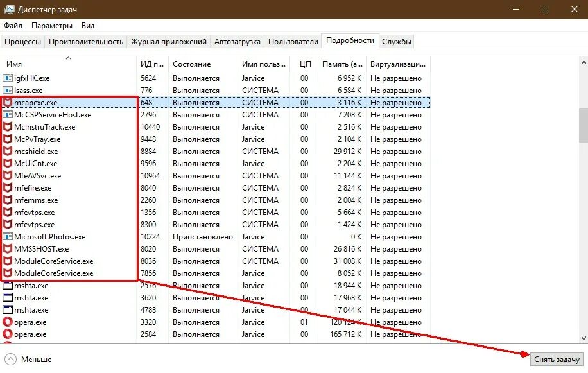Click the memory value 165 712 K
588x373 pixels.
[346, 334]
